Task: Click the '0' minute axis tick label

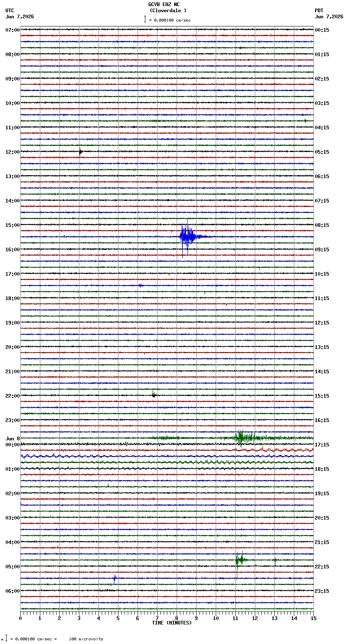Action: tap(20, 618)
